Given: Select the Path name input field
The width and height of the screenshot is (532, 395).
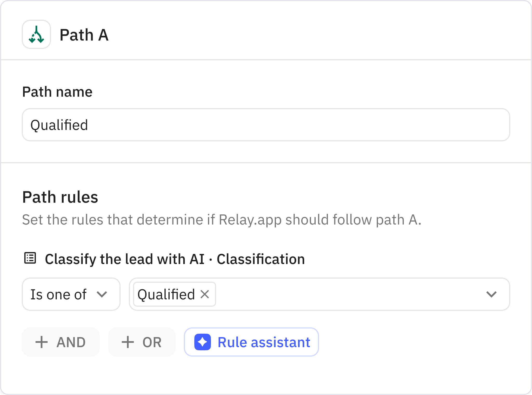Looking at the screenshot, I should (x=266, y=125).
